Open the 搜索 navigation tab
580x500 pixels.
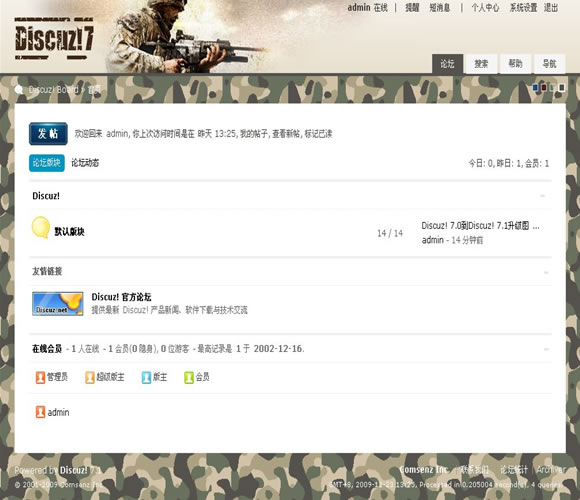click(x=481, y=64)
